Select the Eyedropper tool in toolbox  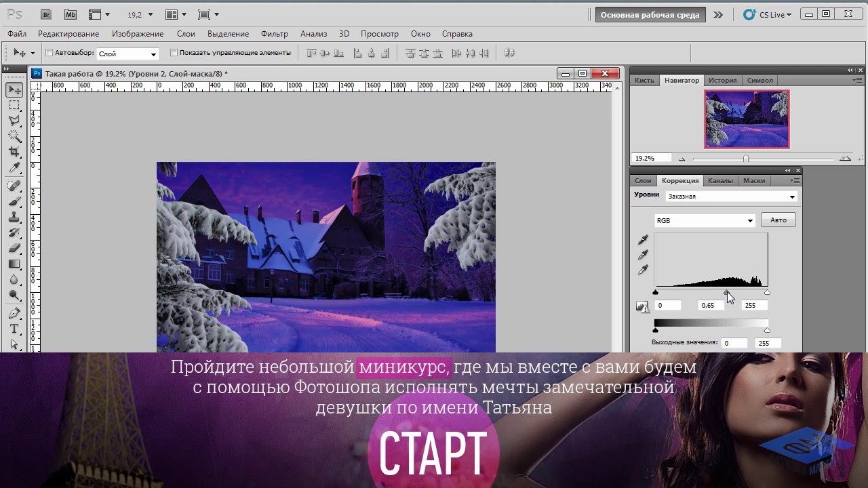click(14, 167)
